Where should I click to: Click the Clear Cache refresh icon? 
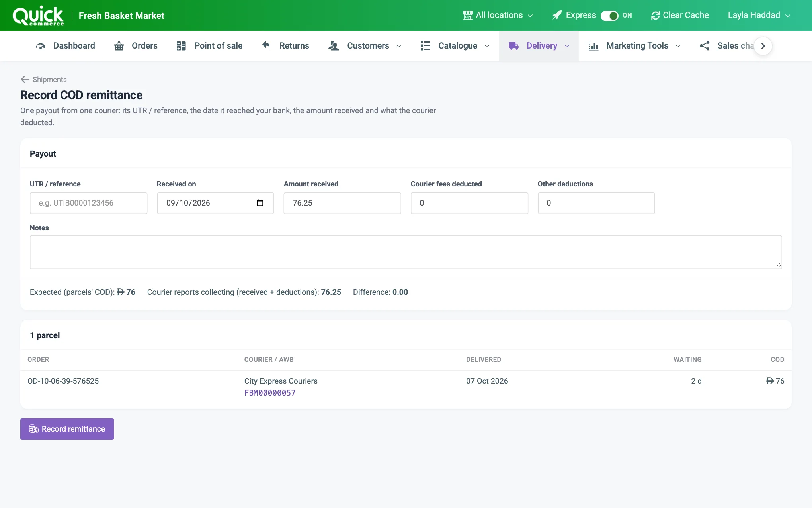pos(655,15)
